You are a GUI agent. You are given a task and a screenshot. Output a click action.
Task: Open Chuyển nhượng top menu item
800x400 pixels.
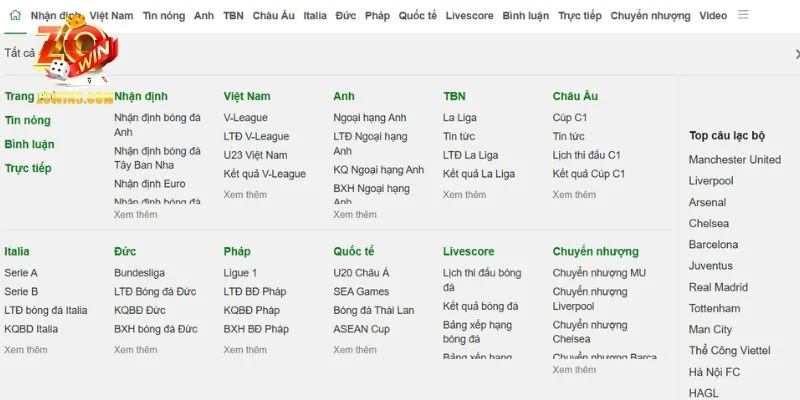point(650,16)
